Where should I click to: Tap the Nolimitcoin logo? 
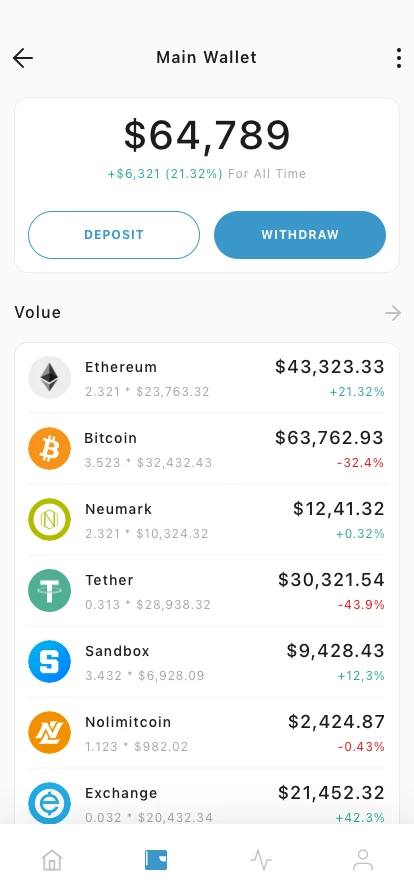tap(50, 733)
